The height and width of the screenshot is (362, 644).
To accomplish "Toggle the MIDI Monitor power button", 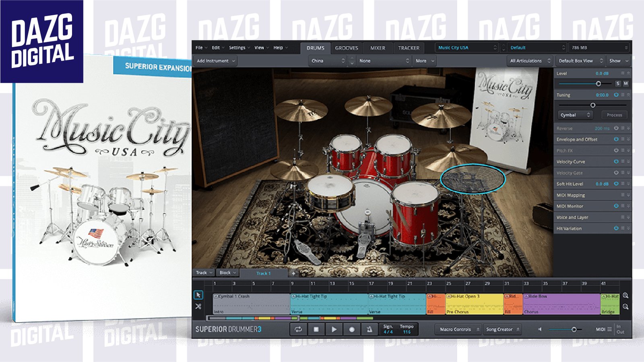I will tap(616, 206).
